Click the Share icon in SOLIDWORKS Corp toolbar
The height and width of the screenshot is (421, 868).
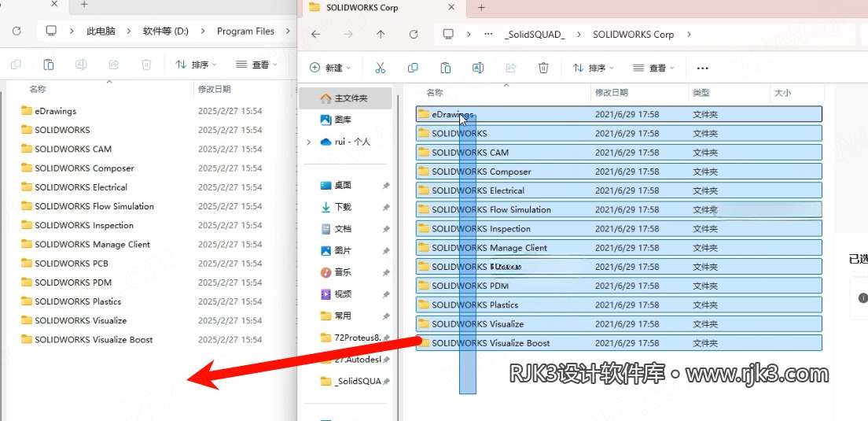511,68
